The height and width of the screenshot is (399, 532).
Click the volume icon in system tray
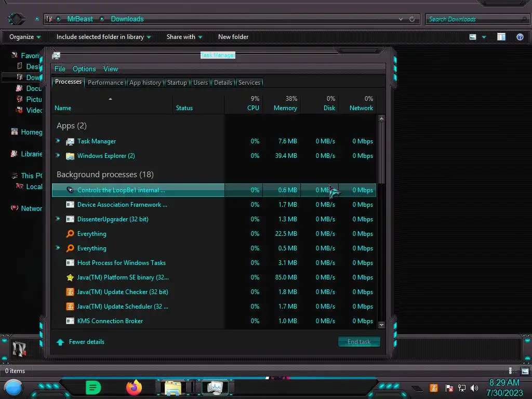point(474,388)
